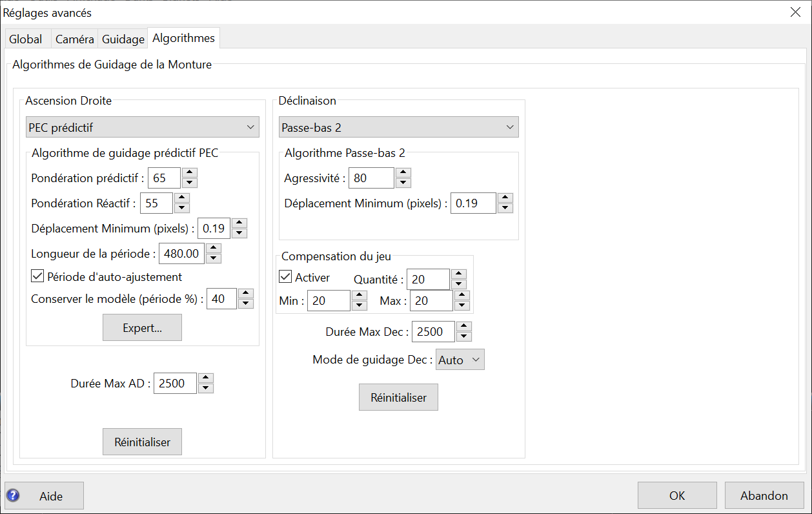The height and width of the screenshot is (514, 812).
Task: Click the Aide button
Action: click(x=45, y=496)
